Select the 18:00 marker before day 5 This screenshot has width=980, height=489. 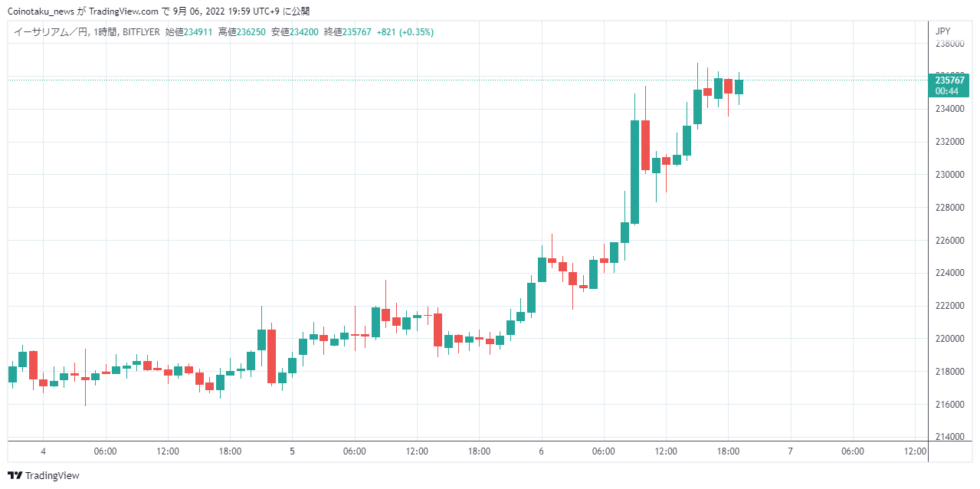pos(230,451)
